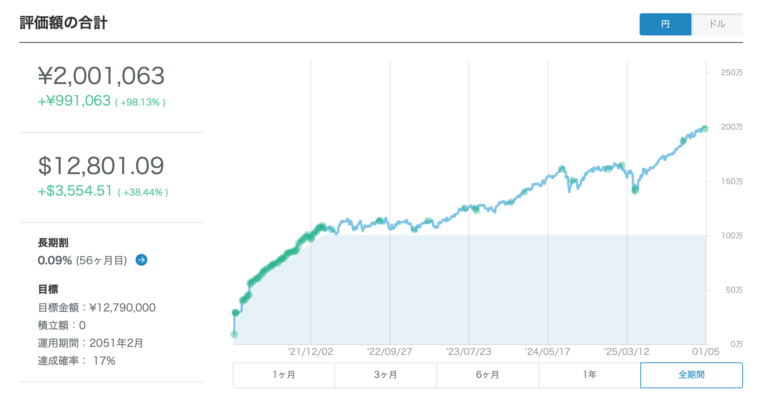The image size is (760, 403).
Task: Select the 3ヶ月 period tab
Action: point(385,375)
